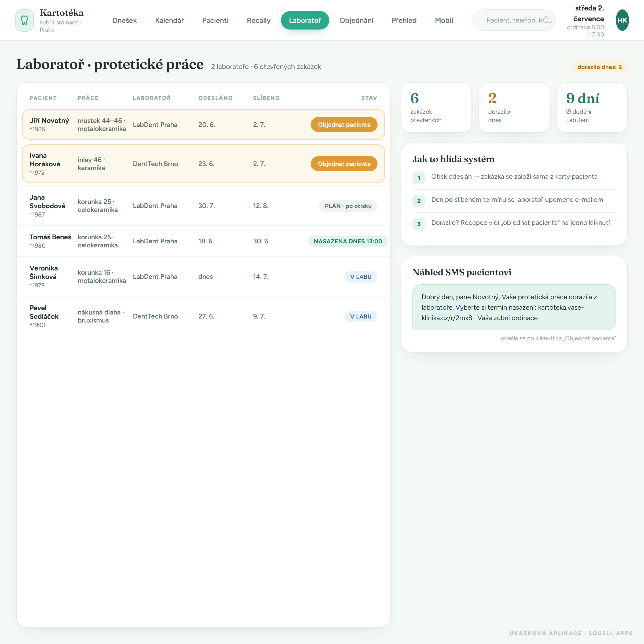644x644 pixels.
Task: Click the PLÁN · po otisku status
Action: coord(348,206)
